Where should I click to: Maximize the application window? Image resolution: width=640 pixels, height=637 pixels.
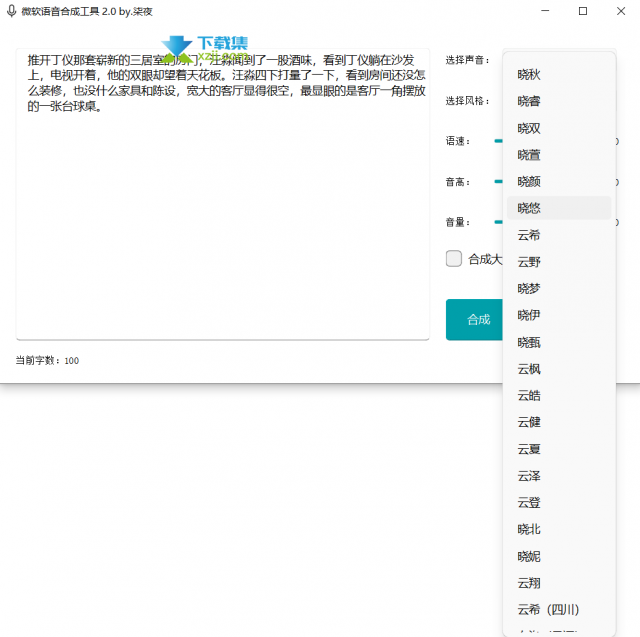coord(583,11)
